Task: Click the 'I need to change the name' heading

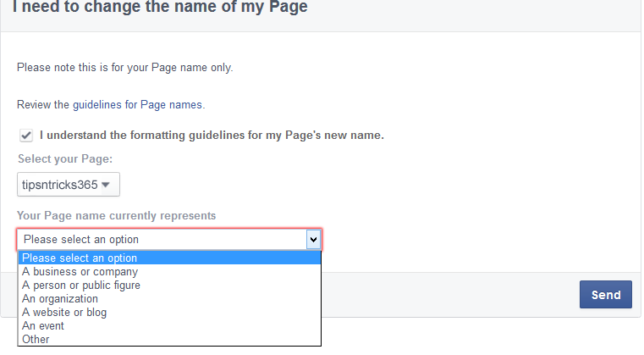Action: click(160, 7)
